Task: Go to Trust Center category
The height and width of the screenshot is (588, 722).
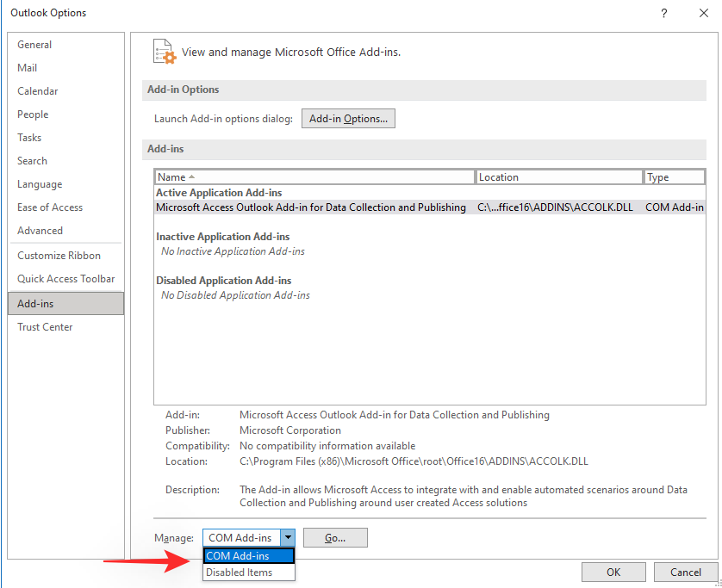Action: click(x=45, y=327)
